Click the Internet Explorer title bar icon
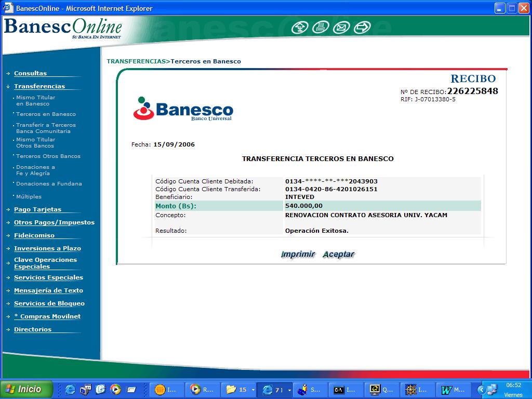 coord(8,8)
